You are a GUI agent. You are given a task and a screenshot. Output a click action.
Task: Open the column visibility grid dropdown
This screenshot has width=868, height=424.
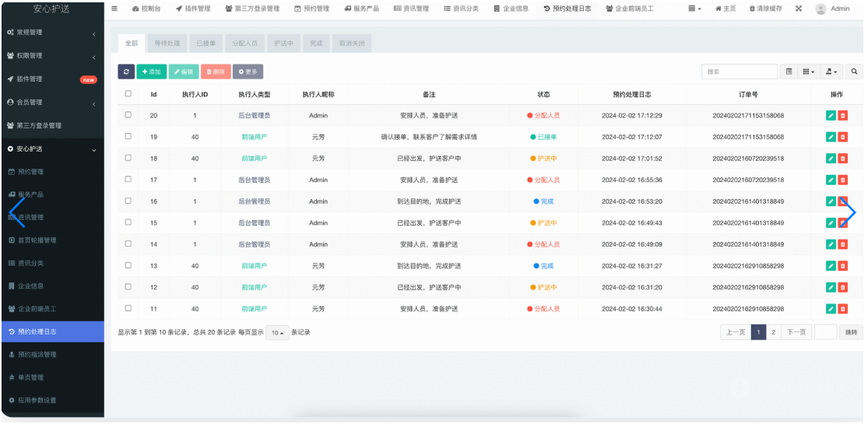pos(810,72)
